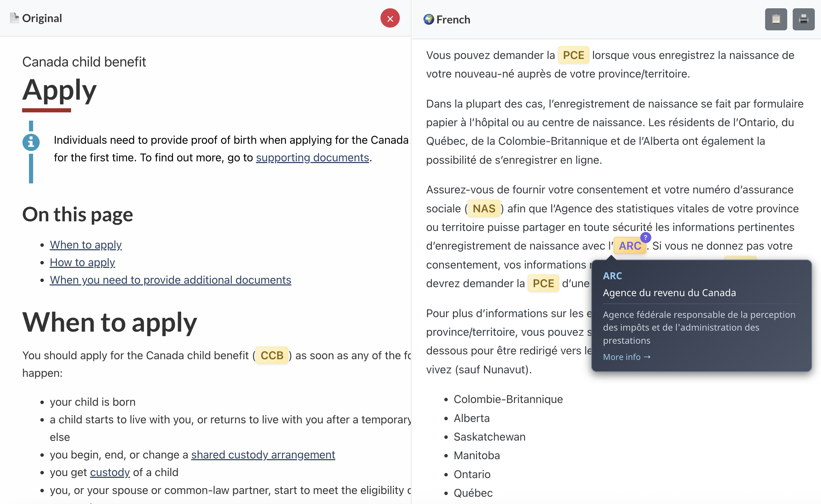Click the ARC heading inside the tooltip
821x504 pixels.
pos(612,276)
